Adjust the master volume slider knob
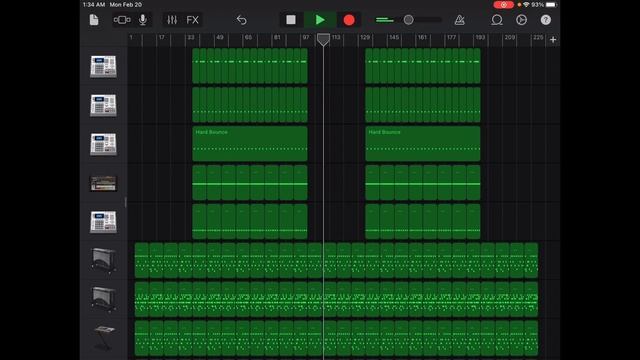The width and height of the screenshot is (640, 360). coord(408,20)
